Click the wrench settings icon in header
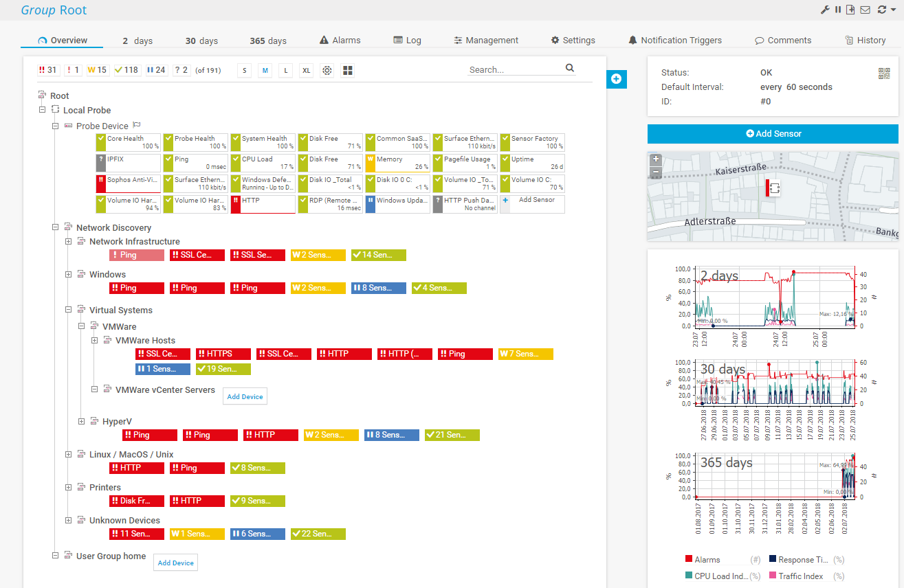904x588 pixels. (x=825, y=10)
